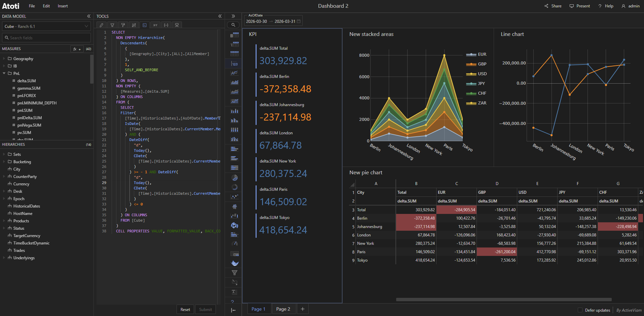Select the gauge chart widget icon
Image resolution: width=644 pixels, height=316 pixels.
click(234, 243)
